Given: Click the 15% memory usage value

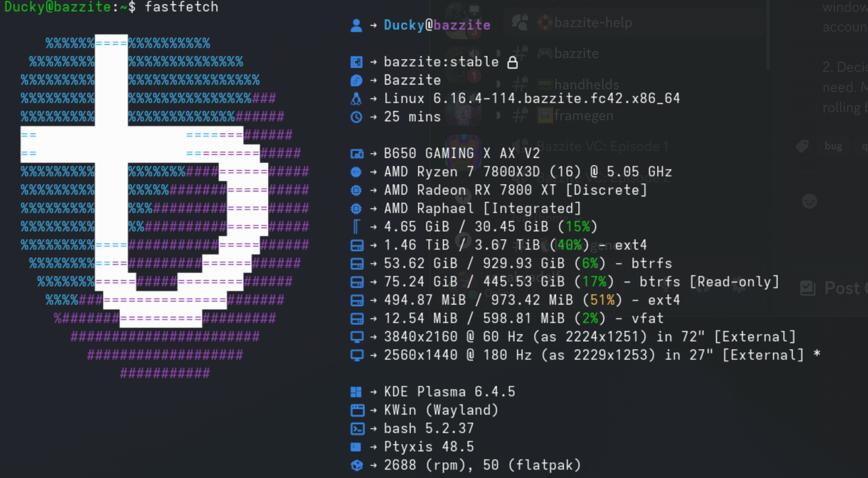Looking at the screenshot, I should coord(577,227).
